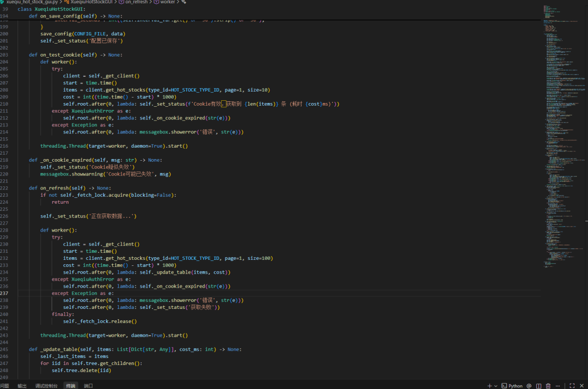588x389 pixels.
Task: Click the on_refresh method icon in breadcrumb
Action: 121,2
